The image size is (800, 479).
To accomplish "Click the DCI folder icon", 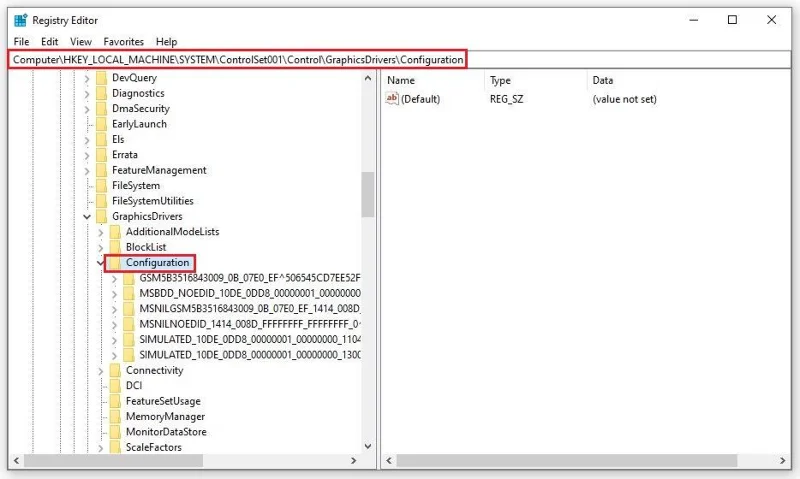I will pyautogui.click(x=115, y=386).
